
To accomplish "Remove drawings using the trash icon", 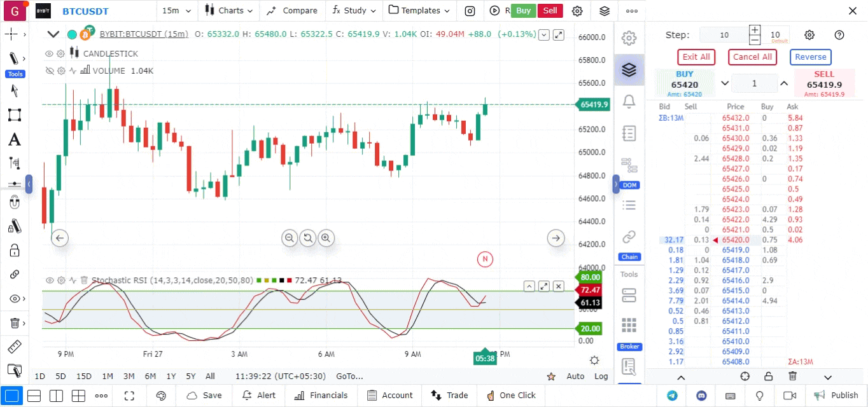I will click(14, 322).
